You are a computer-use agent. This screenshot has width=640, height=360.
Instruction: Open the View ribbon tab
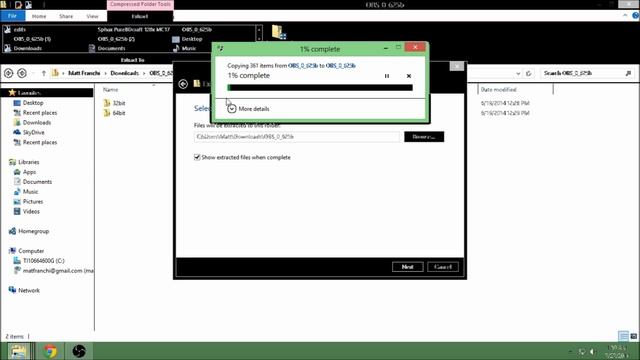(x=92, y=16)
